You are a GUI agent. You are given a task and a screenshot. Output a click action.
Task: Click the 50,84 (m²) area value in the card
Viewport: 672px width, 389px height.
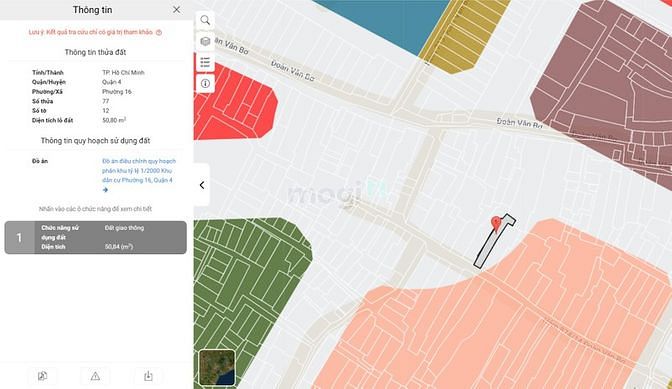(x=119, y=247)
